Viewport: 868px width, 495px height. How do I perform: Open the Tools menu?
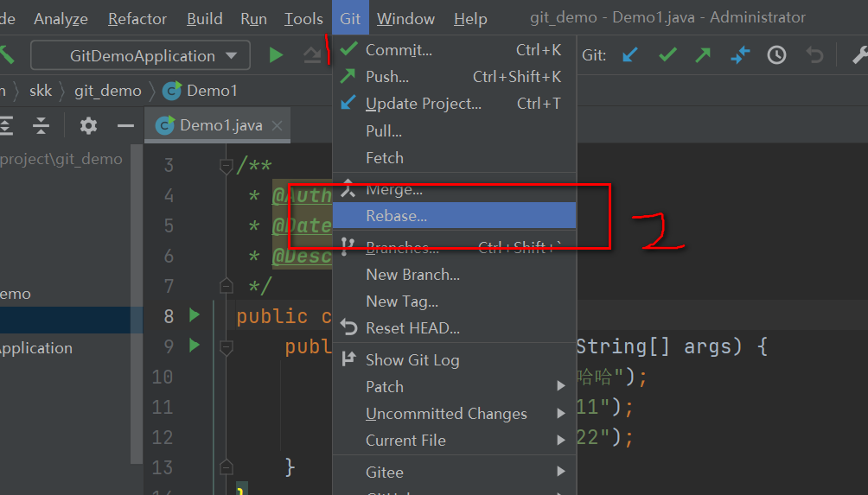point(303,18)
